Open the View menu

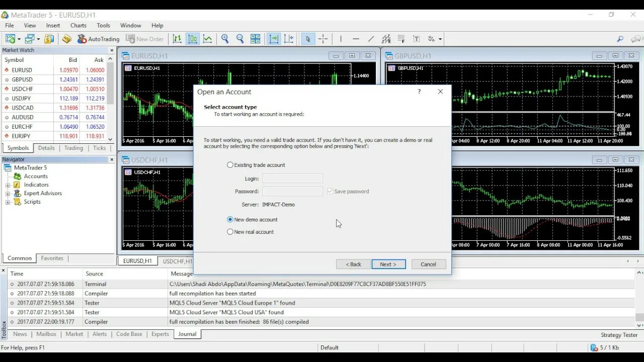(30, 26)
